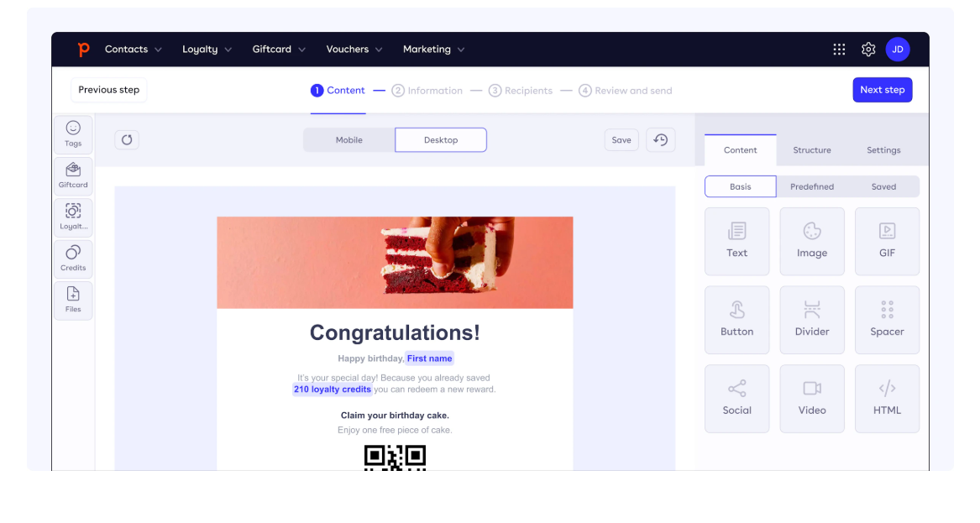Switch to the Settings tab
980x523 pixels.
[x=883, y=150]
